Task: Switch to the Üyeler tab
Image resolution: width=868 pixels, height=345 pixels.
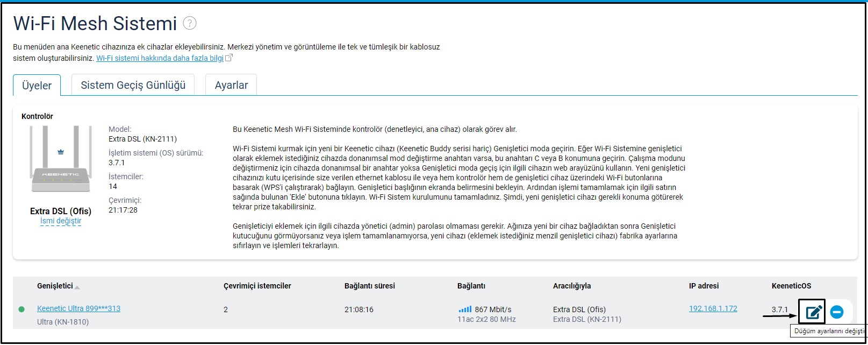Action: pyautogui.click(x=37, y=86)
